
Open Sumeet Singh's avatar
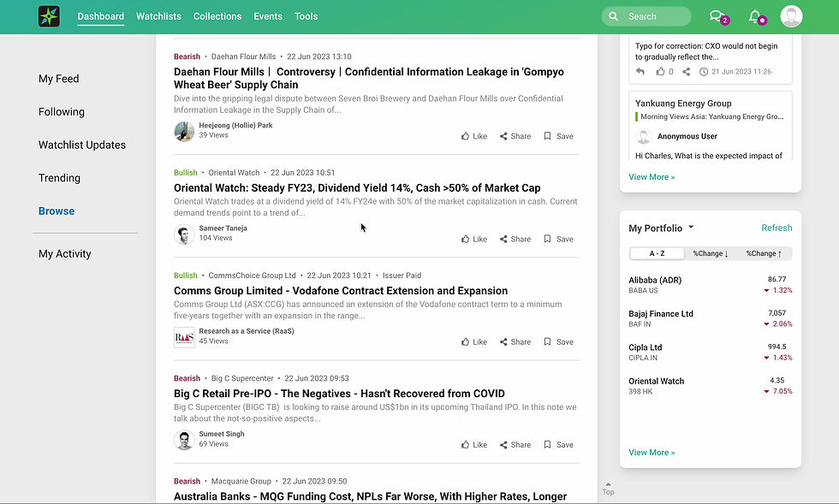(184, 440)
